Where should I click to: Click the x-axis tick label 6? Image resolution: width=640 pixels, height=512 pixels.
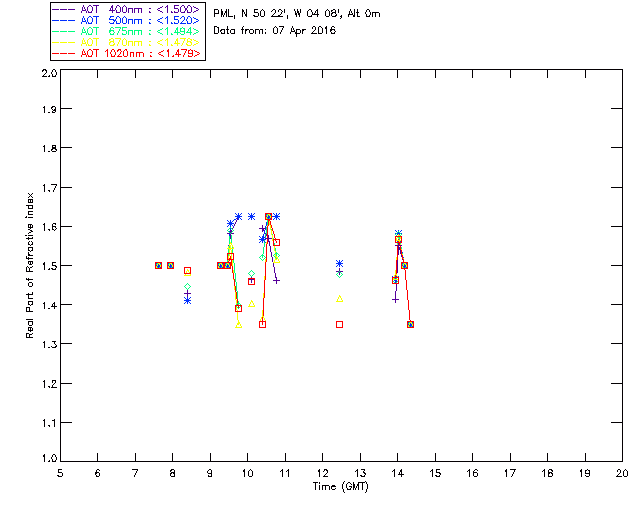click(98, 473)
